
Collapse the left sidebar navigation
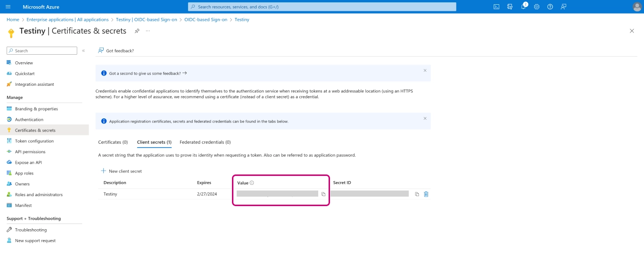83,50
